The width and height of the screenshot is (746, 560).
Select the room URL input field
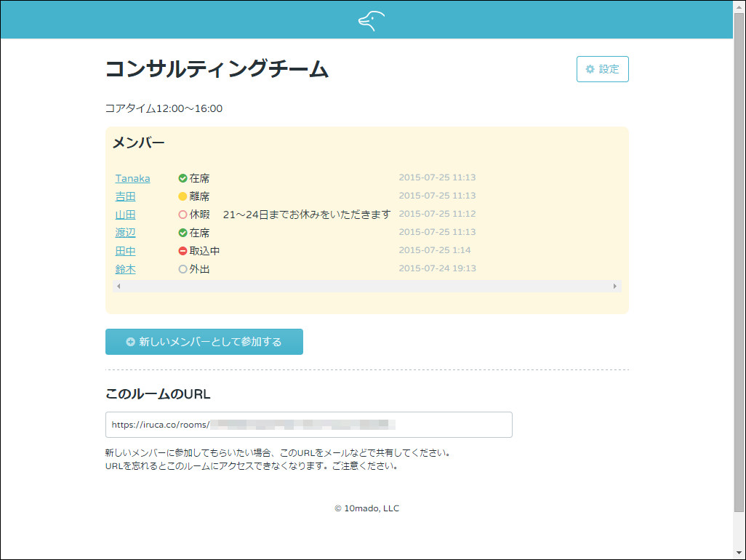coord(308,425)
